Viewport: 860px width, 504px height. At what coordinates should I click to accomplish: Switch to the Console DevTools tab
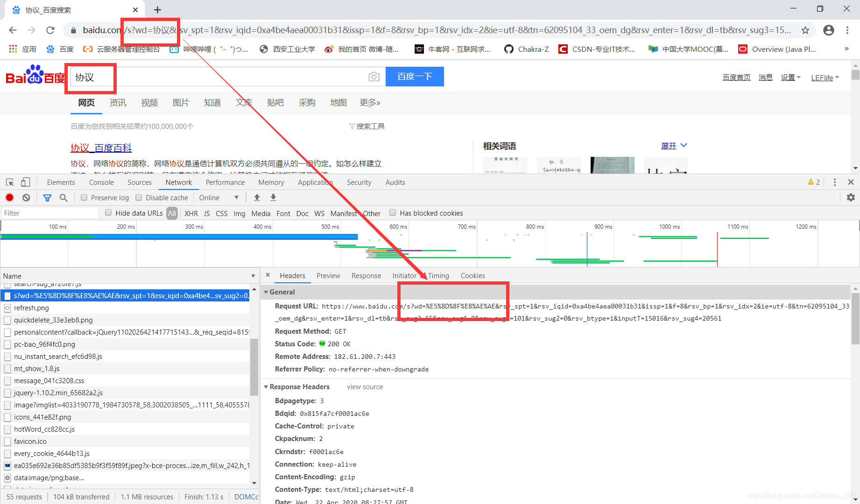click(x=101, y=182)
